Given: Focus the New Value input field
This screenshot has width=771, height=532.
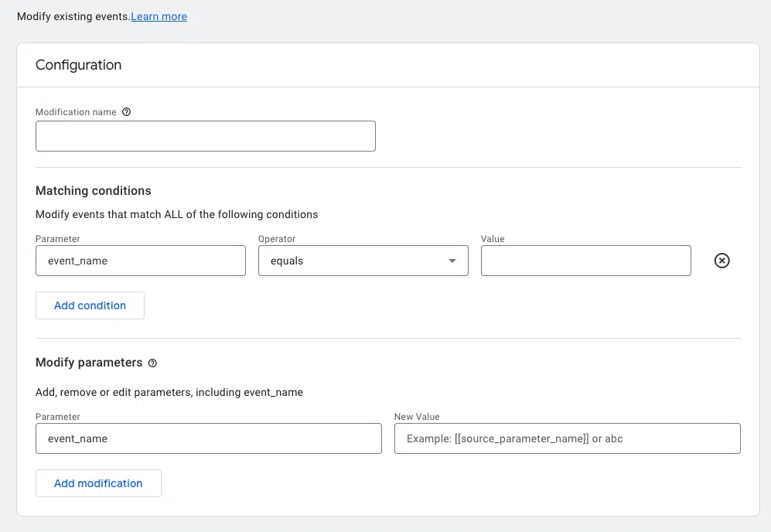Looking at the screenshot, I should tap(567, 438).
